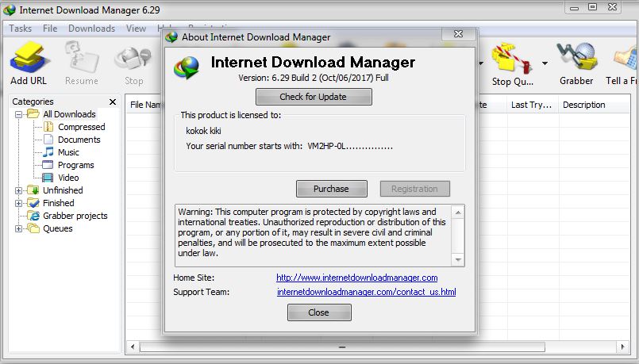Click the Close button in About dialog
The image size is (639, 364).
click(x=319, y=312)
